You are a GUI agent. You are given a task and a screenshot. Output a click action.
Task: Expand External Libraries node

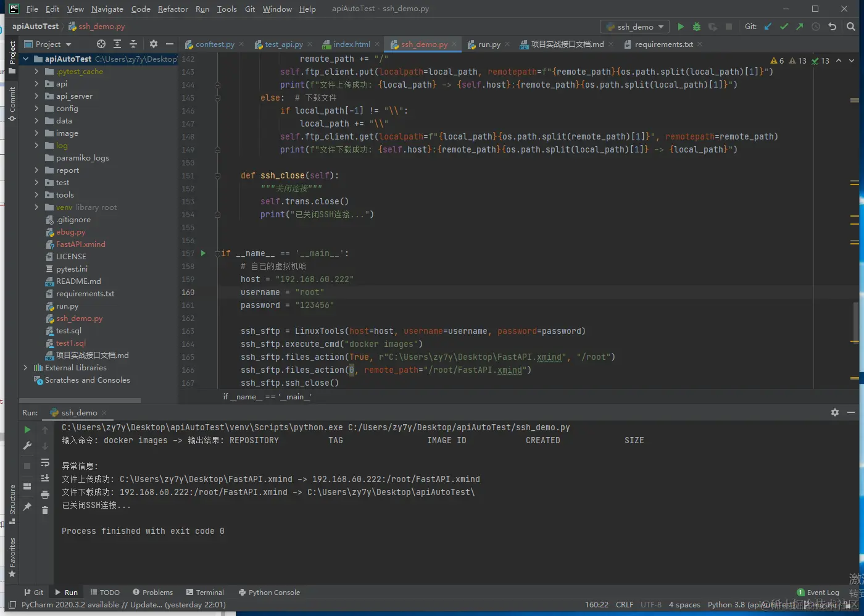pos(25,368)
